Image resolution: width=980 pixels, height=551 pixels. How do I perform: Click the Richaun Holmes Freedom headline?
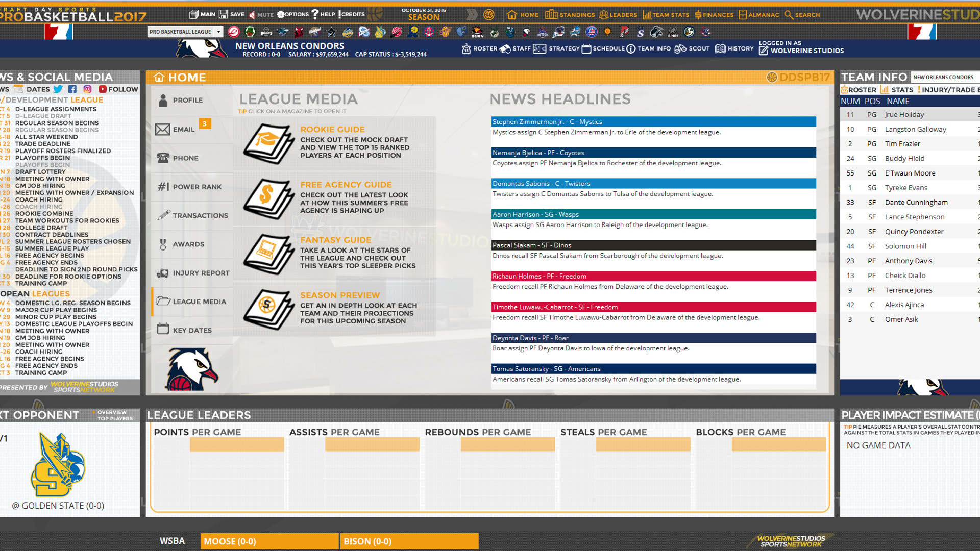pos(653,276)
